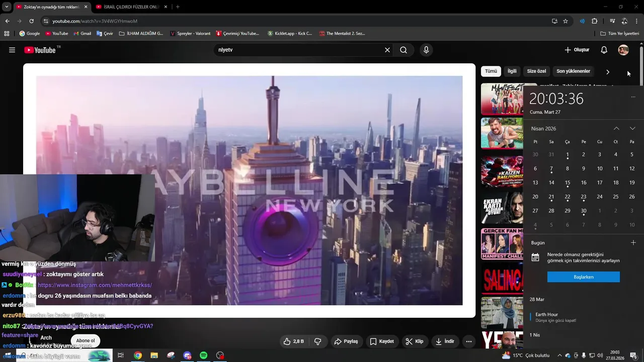Like the video with 2,8 B likes

(293, 341)
